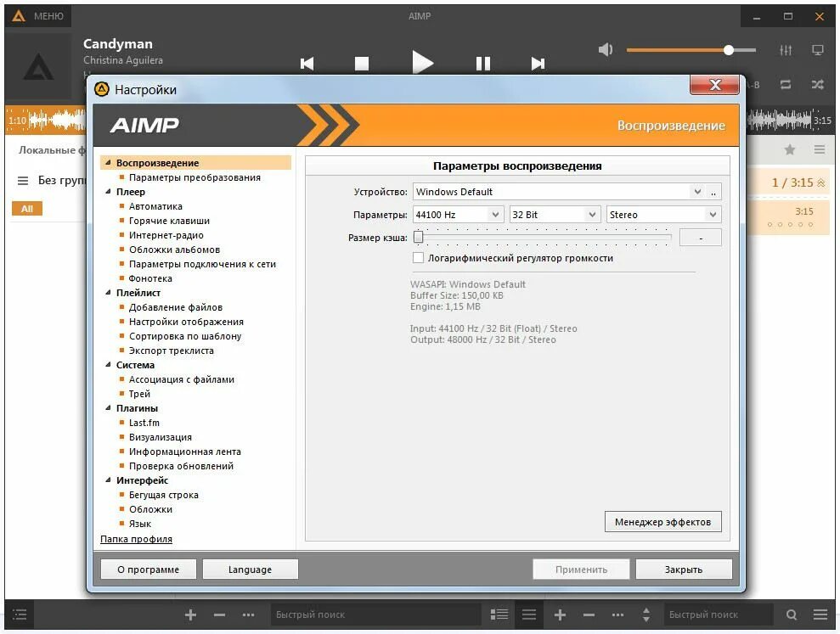840x634 pixels.
Task: Remove with right bottom minus icon
Action: [x=589, y=614]
